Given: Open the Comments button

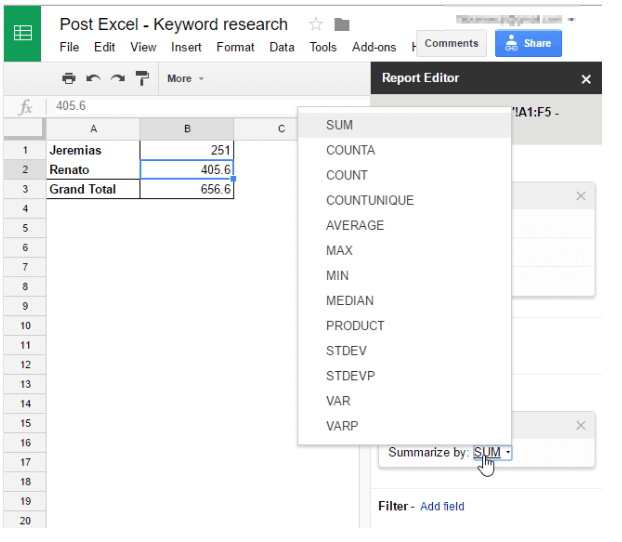Looking at the screenshot, I should 451,43.
